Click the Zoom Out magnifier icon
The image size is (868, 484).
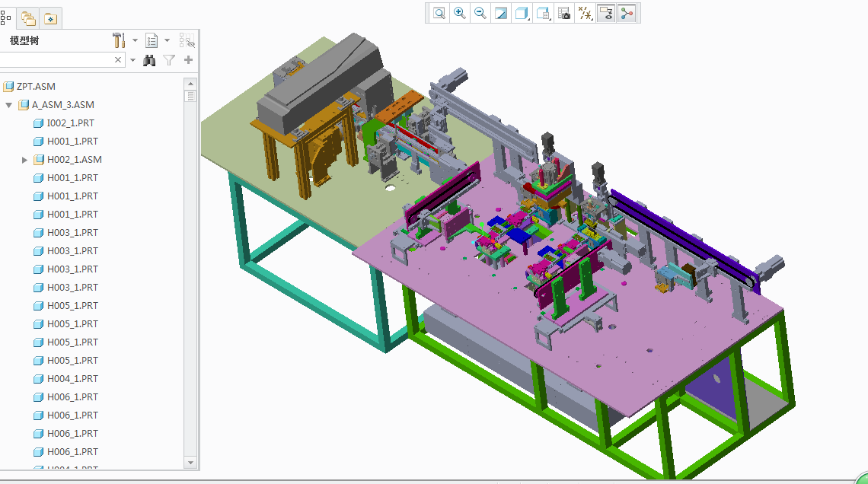(480, 13)
